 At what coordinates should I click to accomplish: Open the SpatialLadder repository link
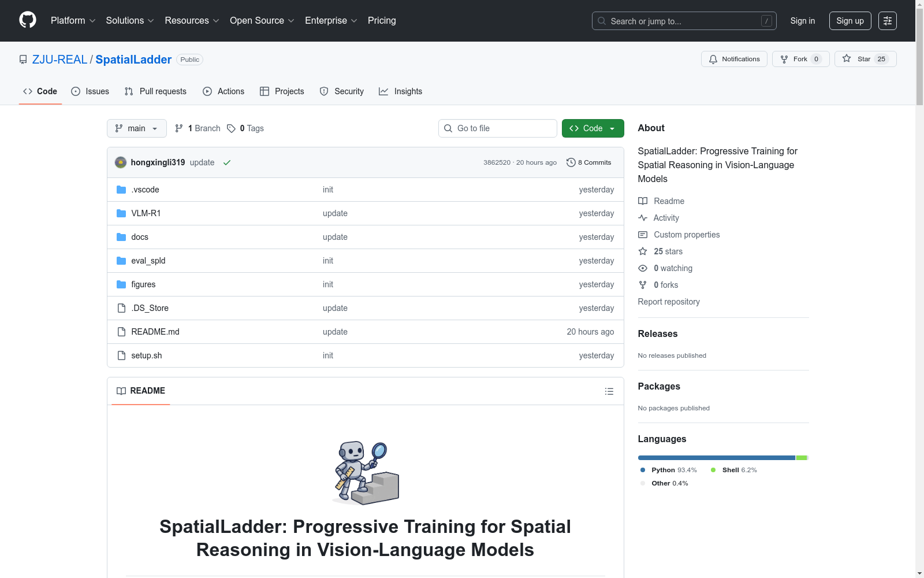tap(133, 60)
